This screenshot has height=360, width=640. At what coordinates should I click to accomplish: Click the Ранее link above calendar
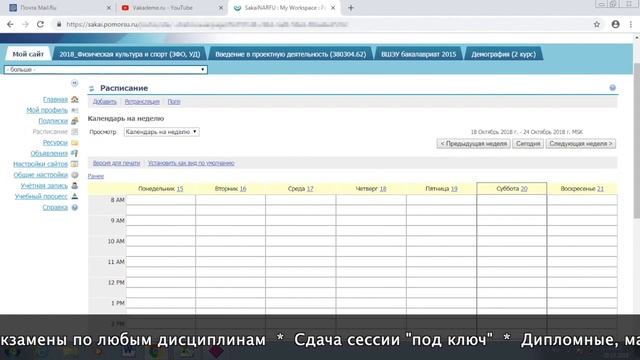[x=96, y=176]
